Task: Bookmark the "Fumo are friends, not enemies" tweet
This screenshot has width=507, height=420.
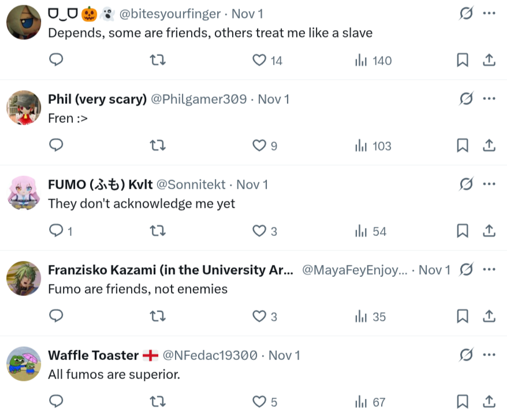Action: tap(463, 316)
